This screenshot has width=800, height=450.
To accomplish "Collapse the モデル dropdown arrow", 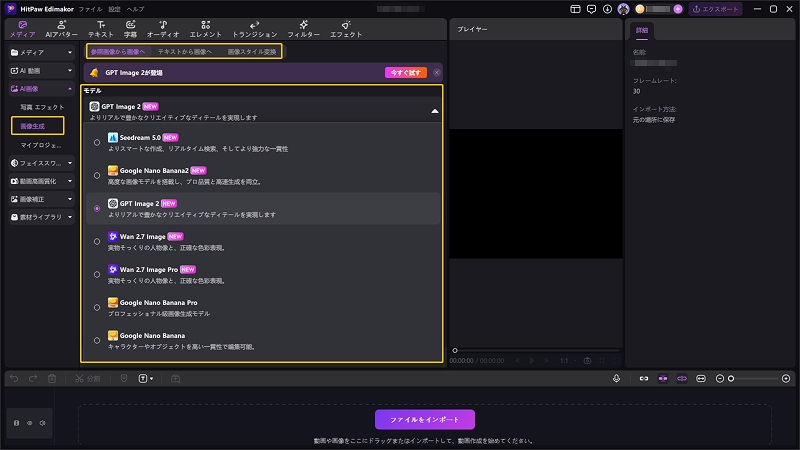I will pyautogui.click(x=435, y=111).
